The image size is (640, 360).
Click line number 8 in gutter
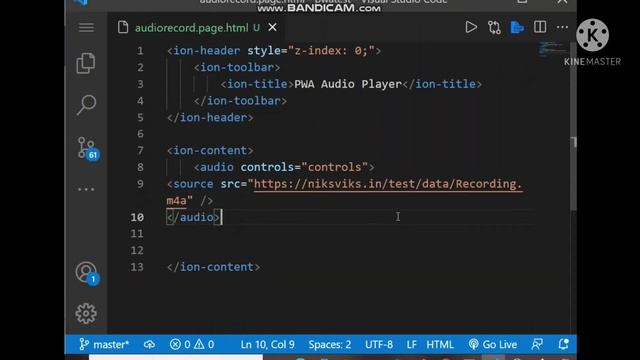pos(140,167)
